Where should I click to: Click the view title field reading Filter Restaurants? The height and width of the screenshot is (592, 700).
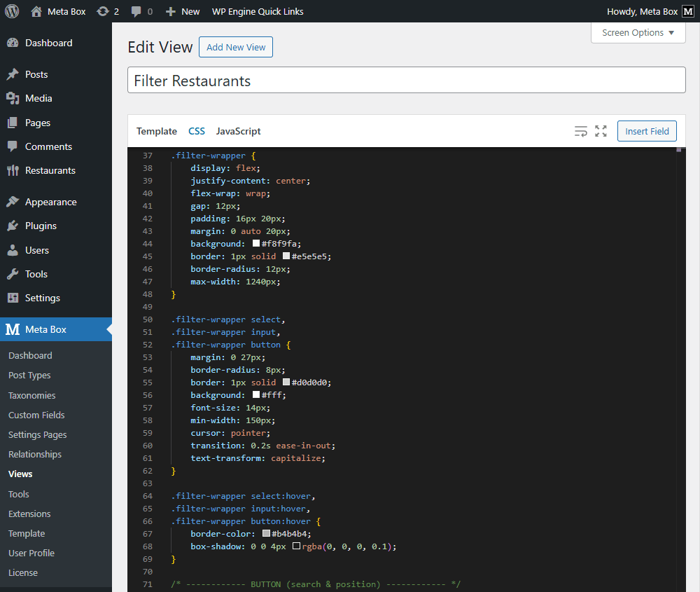click(406, 81)
